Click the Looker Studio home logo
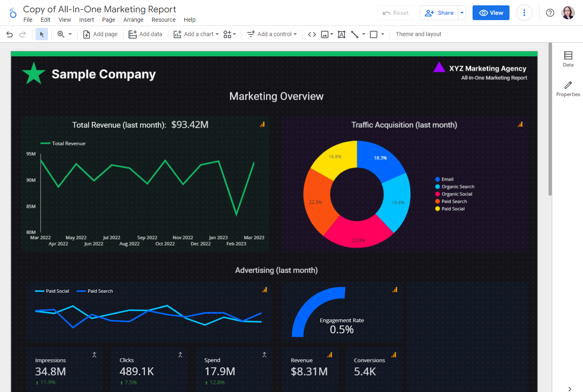The width and height of the screenshot is (583, 392). click(13, 13)
